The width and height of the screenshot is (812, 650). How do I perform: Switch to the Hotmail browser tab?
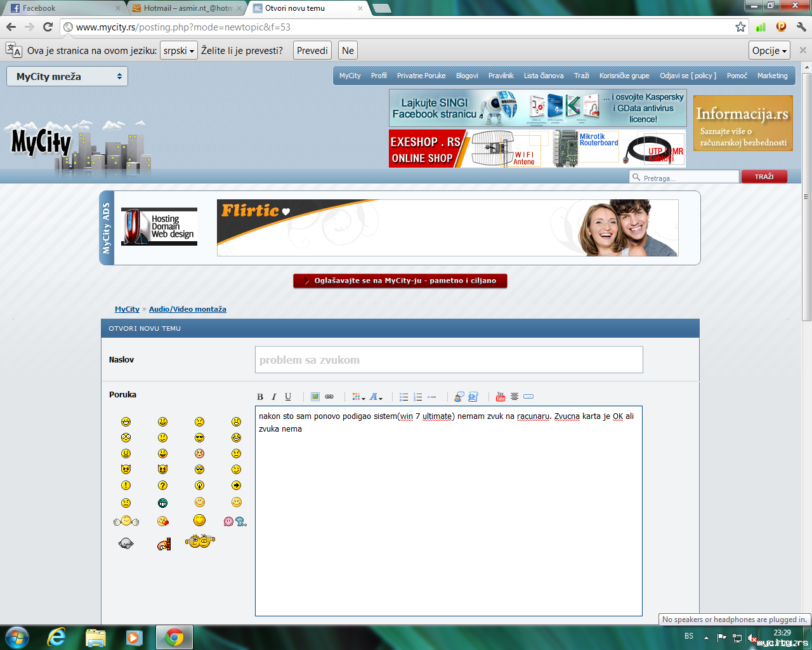click(187, 8)
